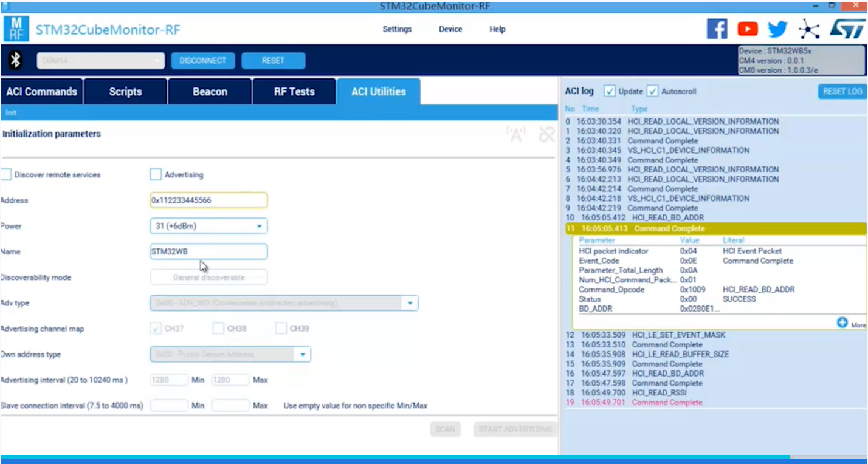Click the RESET button
868x464 pixels.
pyautogui.click(x=274, y=61)
